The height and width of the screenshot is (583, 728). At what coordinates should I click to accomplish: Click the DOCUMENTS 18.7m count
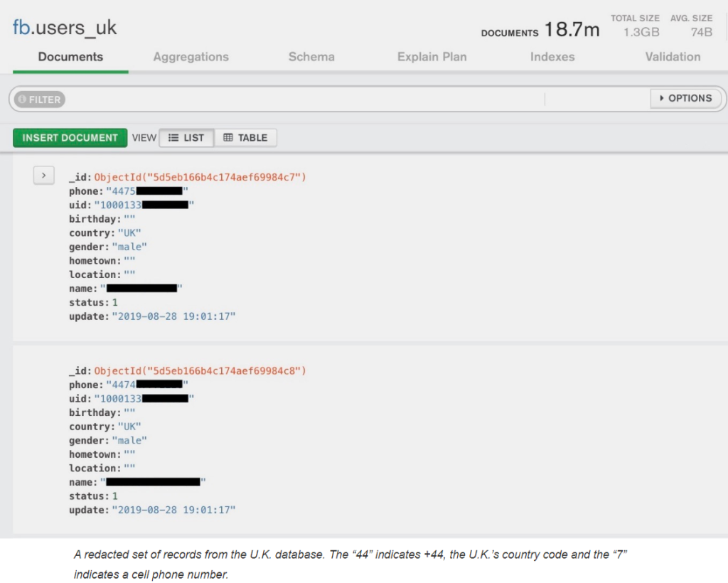[540, 30]
